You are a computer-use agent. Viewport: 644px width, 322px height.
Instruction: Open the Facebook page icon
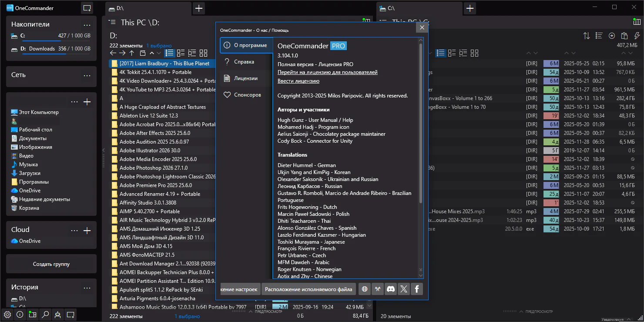pos(417,289)
